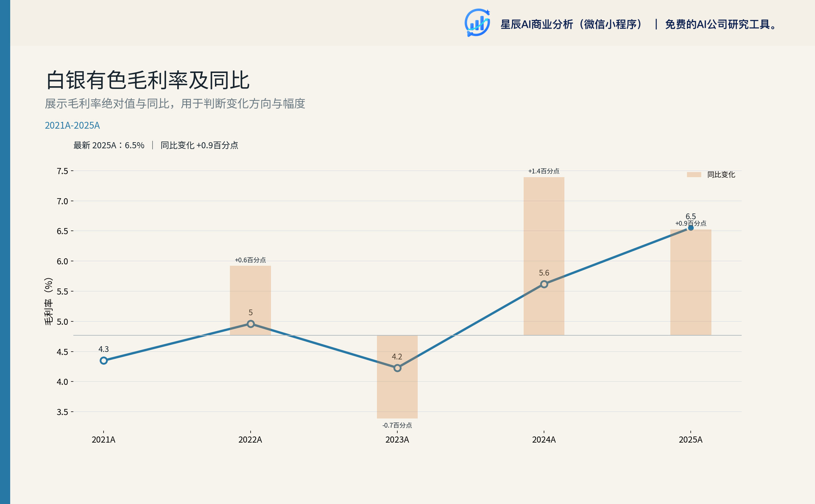Click the y-axis tick 6.0
Viewport: 815px width, 504px height.
62,261
